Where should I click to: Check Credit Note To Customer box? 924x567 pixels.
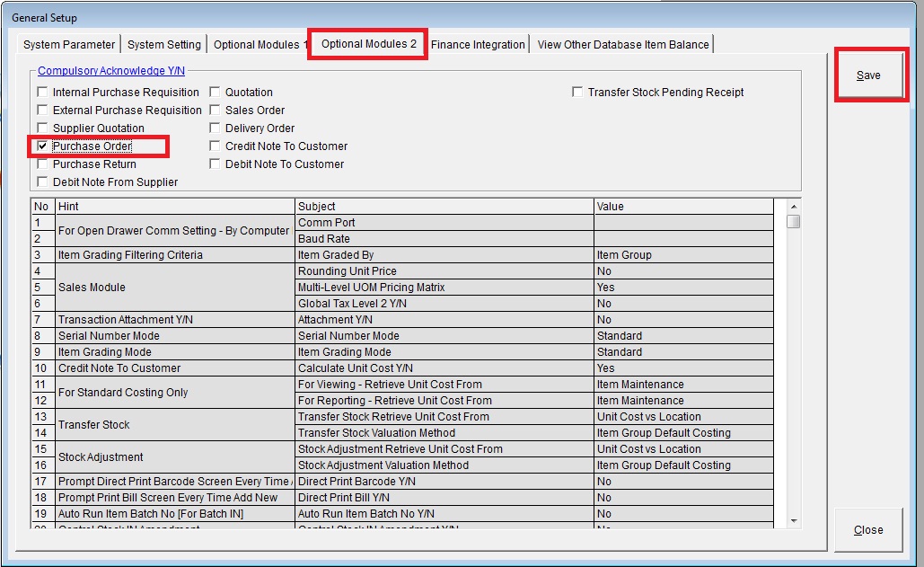coord(216,146)
